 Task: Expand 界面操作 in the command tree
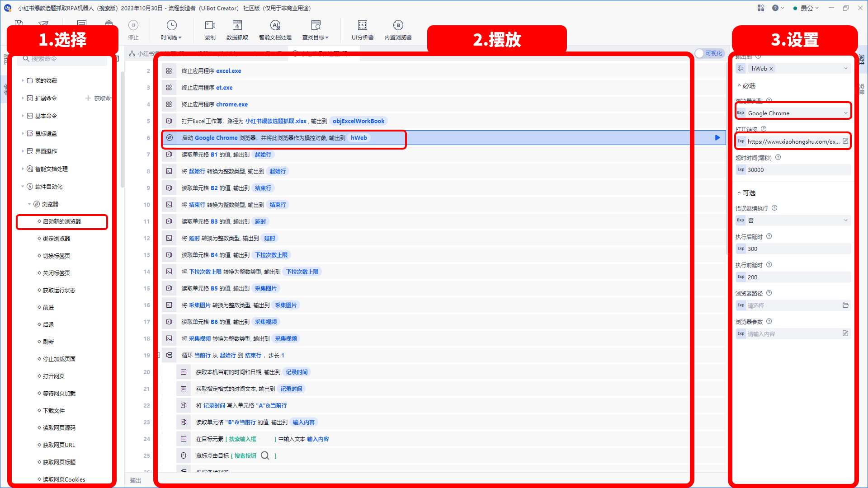pos(23,151)
